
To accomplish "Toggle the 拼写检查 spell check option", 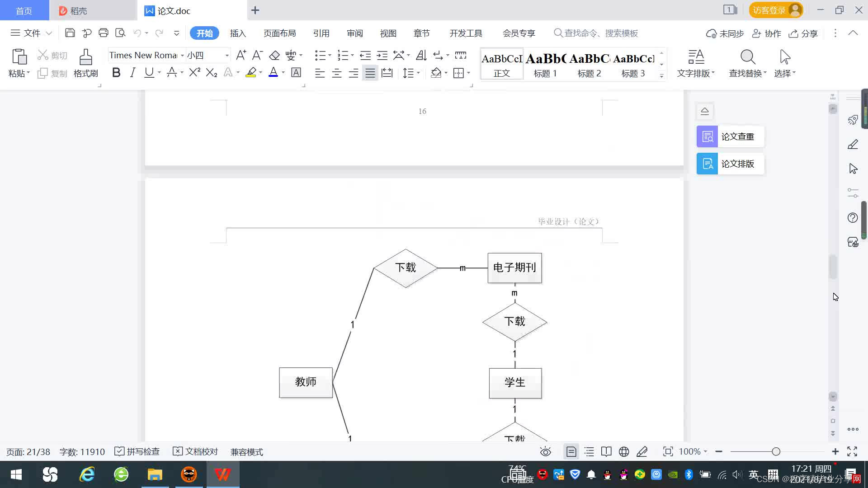I will coord(137,451).
